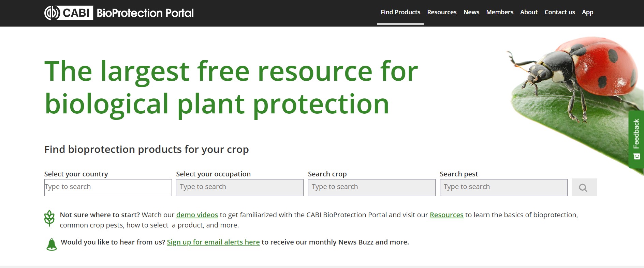Go to Find Products menu item

tap(400, 12)
